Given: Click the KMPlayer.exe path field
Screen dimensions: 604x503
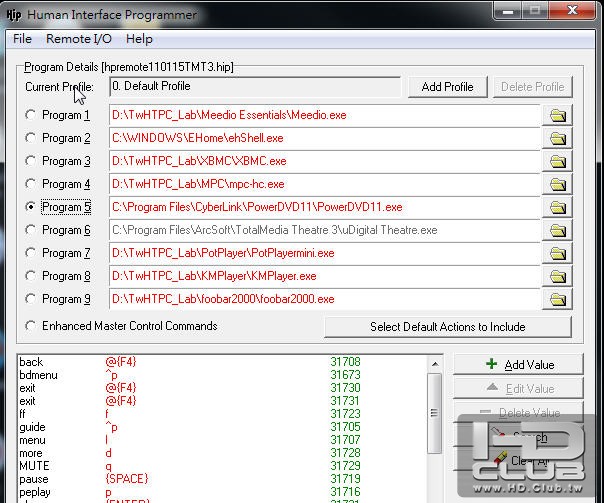Looking at the screenshot, I should [325, 276].
